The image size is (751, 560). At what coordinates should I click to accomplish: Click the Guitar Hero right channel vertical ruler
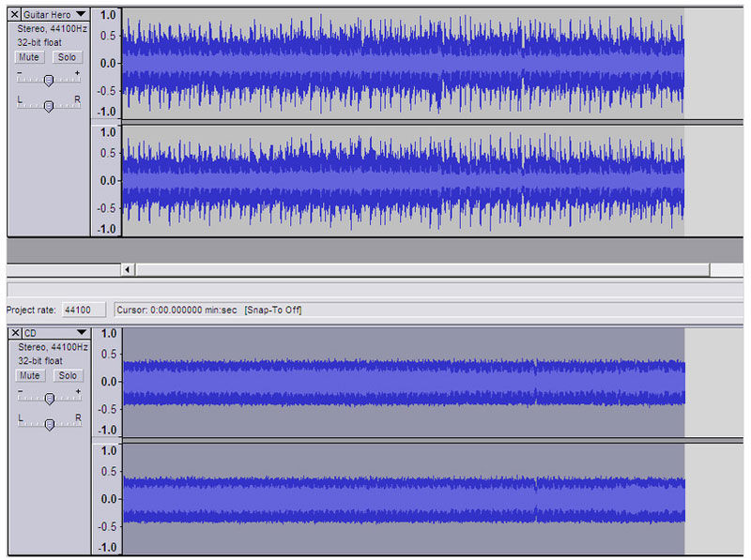[x=106, y=181]
